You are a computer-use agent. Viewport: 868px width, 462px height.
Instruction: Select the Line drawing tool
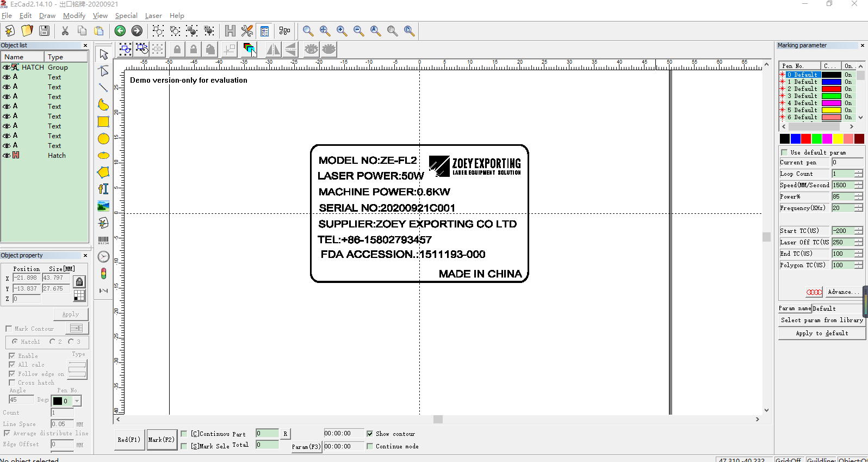tap(103, 88)
